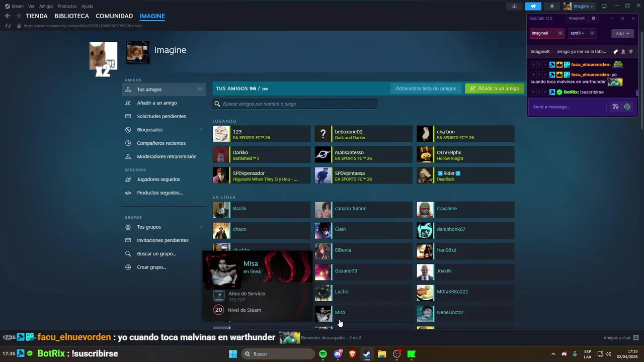
Task: Open friend Rider playing Deadlock
Action: pyautogui.click(x=465, y=175)
